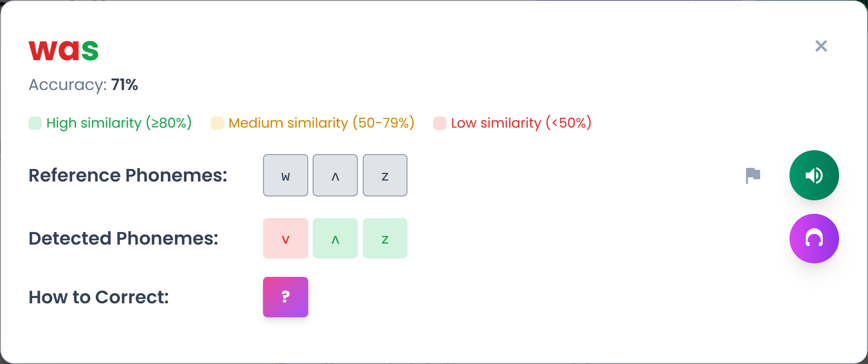The height and width of the screenshot is (364, 868).
Task: Click the High similarity (≥80%) legend label
Action: coord(119,123)
